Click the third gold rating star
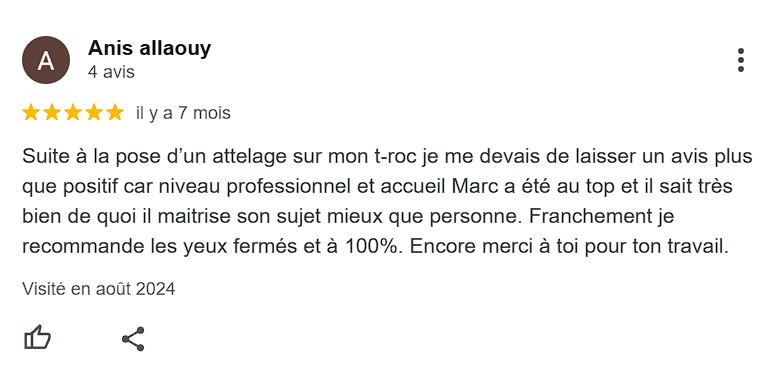Viewport: 780px width, 386px height. coord(73,112)
